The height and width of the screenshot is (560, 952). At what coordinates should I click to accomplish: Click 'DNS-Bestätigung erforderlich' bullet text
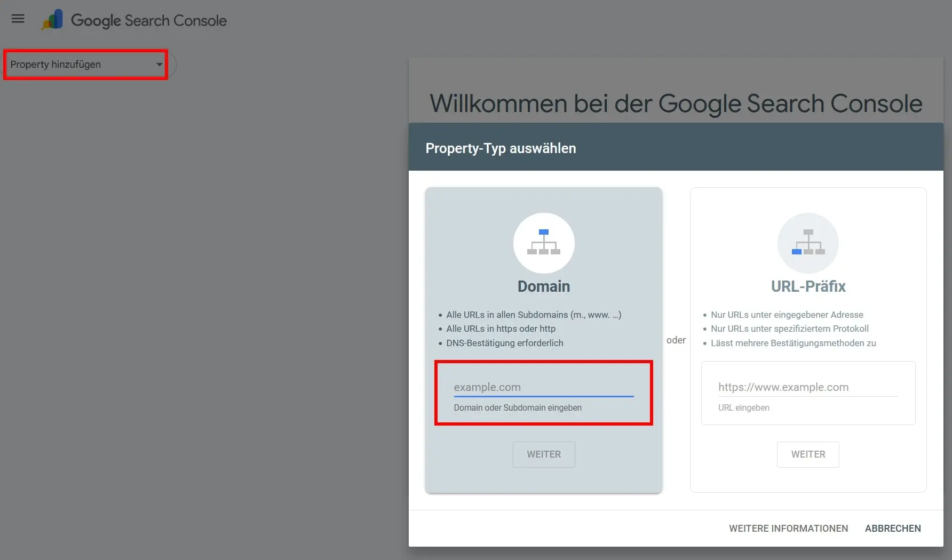(x=504, y=343)
